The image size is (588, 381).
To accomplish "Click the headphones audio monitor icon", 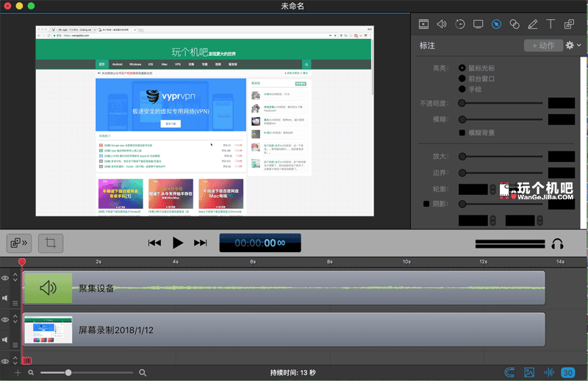I will [x=558, y=243].
